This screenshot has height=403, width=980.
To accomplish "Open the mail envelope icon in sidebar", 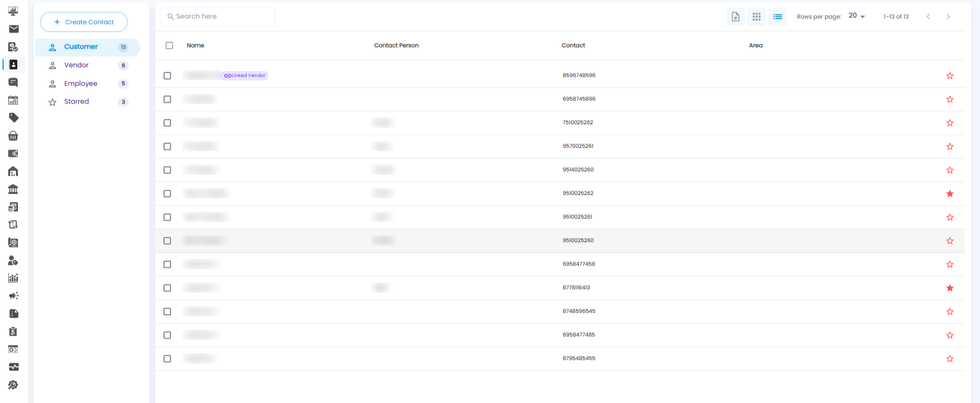I will pos(14,29).
